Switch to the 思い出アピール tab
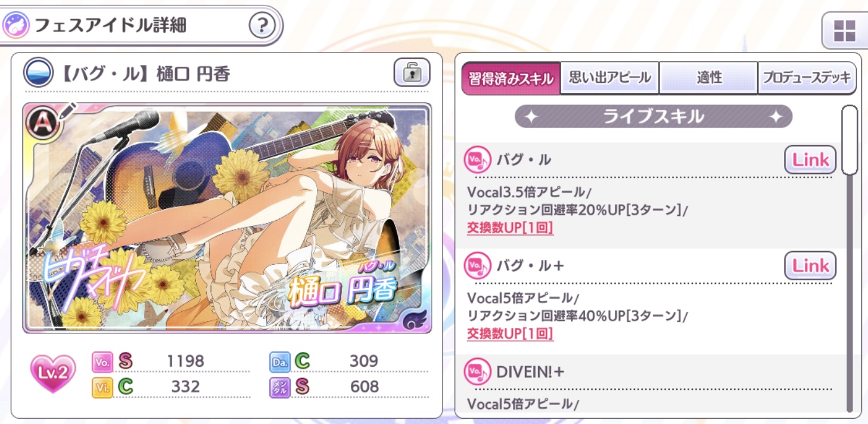This screenshot has width=868, height=424. (x=609, y=78)
